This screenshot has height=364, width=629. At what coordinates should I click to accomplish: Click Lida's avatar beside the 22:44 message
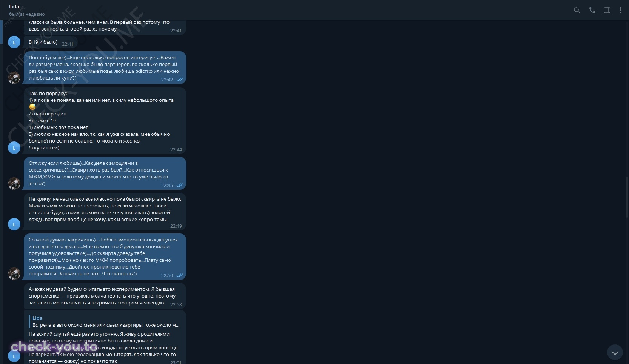(x=14, y=147)
